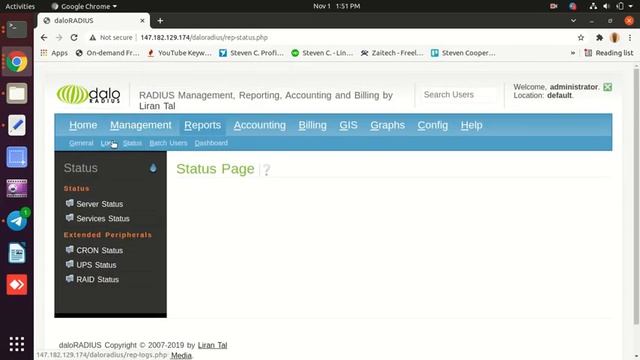The width and height of the screenshot is (640, 360).
Task: Open the Terminal dock icon
Action: (x=17, y=29)
